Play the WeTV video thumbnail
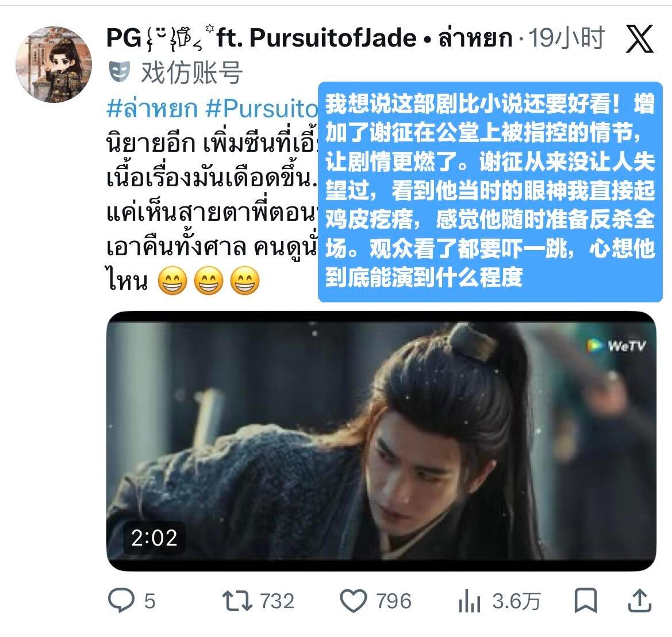The image size is (672, 637). click(x=381, y=441)
